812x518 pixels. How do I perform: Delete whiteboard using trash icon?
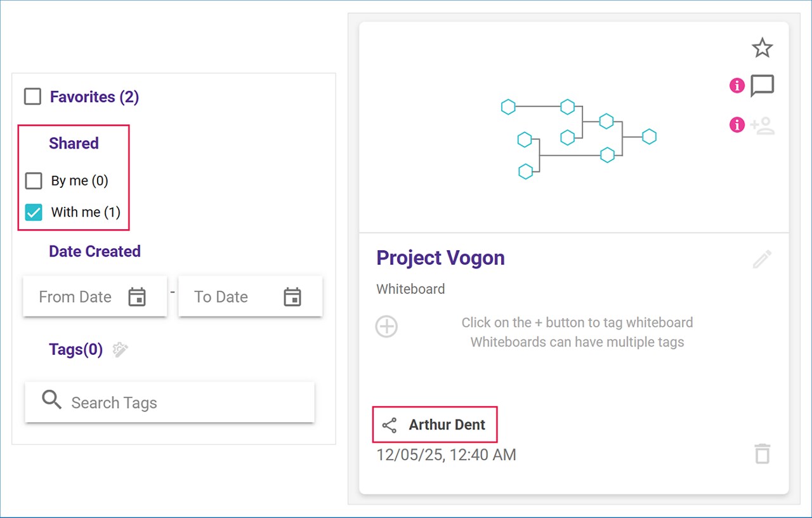pyautogui.click(x=762, y=454)
